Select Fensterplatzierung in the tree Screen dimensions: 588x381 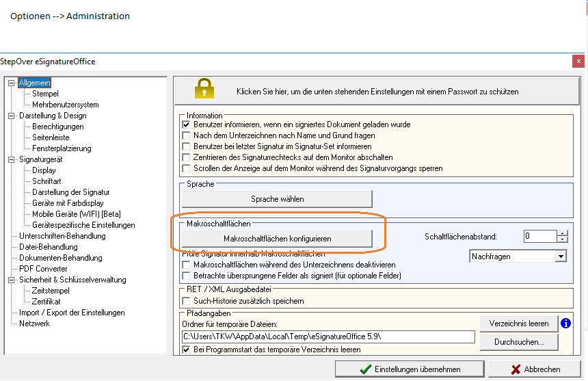(x=62, y=148)
